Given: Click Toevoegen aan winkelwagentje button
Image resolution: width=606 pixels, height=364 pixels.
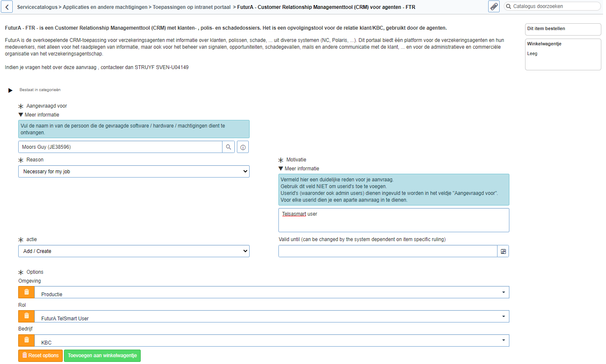Looking at the screenshot, I should tap(102, 356).
